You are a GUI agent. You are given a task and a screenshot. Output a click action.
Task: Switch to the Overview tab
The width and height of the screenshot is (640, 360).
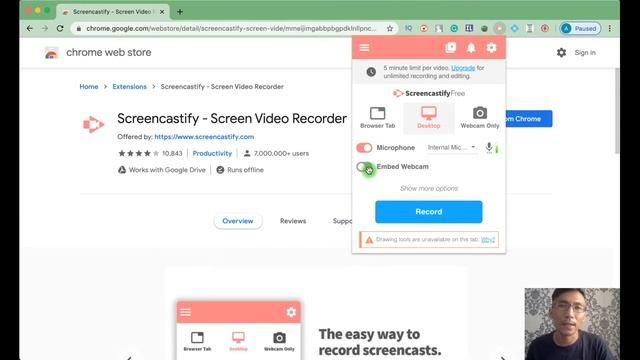[x=238, y=221]
